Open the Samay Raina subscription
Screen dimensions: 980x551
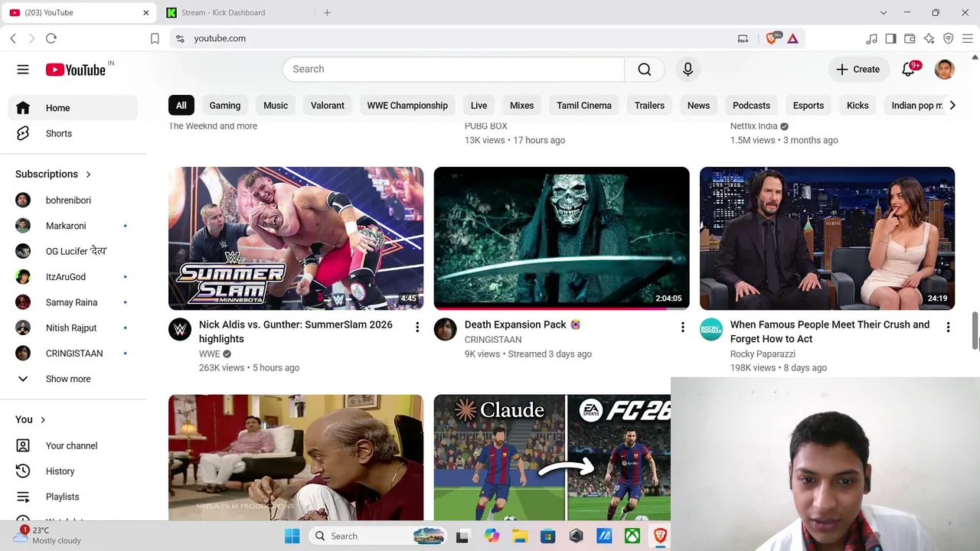click(x=73, y=302)
